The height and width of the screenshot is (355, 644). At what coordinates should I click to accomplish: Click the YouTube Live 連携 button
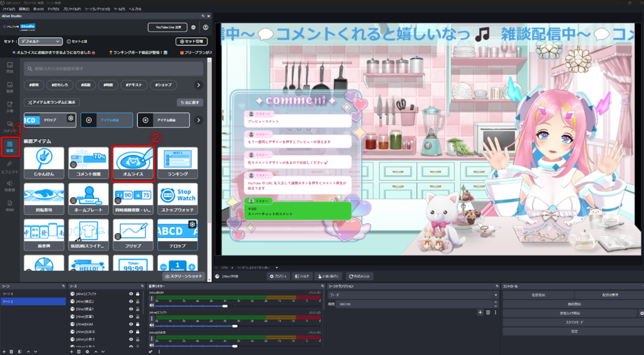[167, 27]
